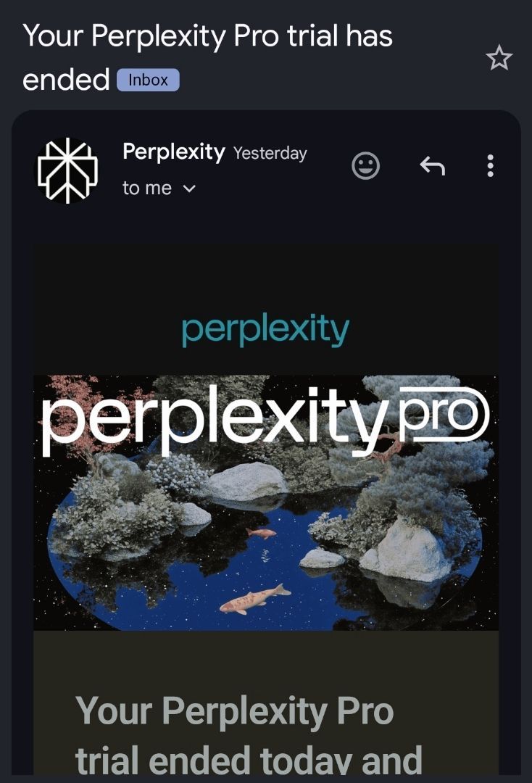Select the 'Your Perplexity Pro trial ended' headline

pos(249,732)
